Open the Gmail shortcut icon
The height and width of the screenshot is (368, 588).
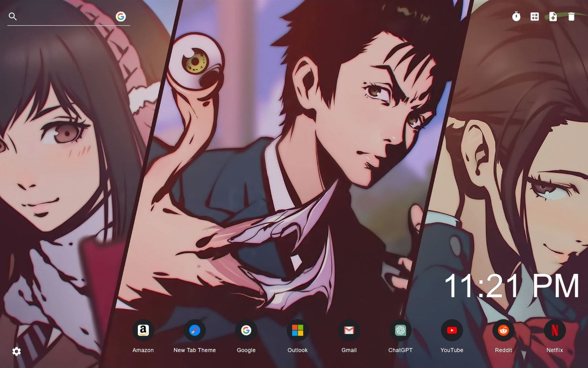point(349,330)
